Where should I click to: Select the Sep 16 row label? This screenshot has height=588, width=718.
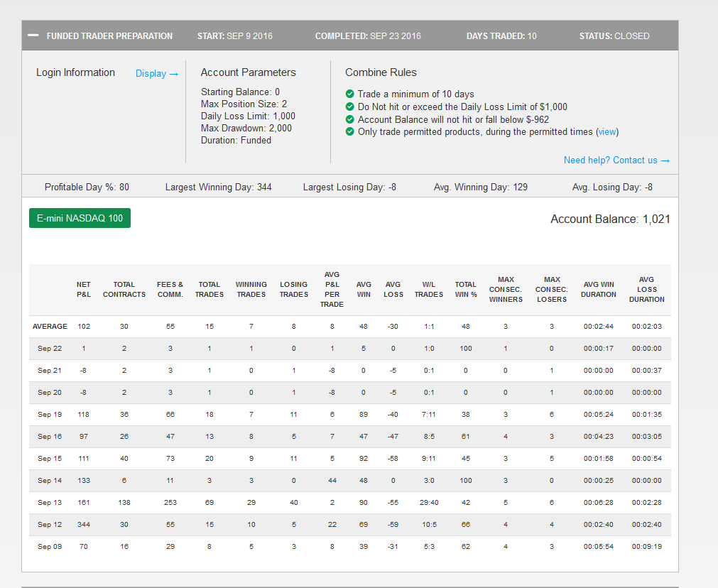click(x=50, y=437)
